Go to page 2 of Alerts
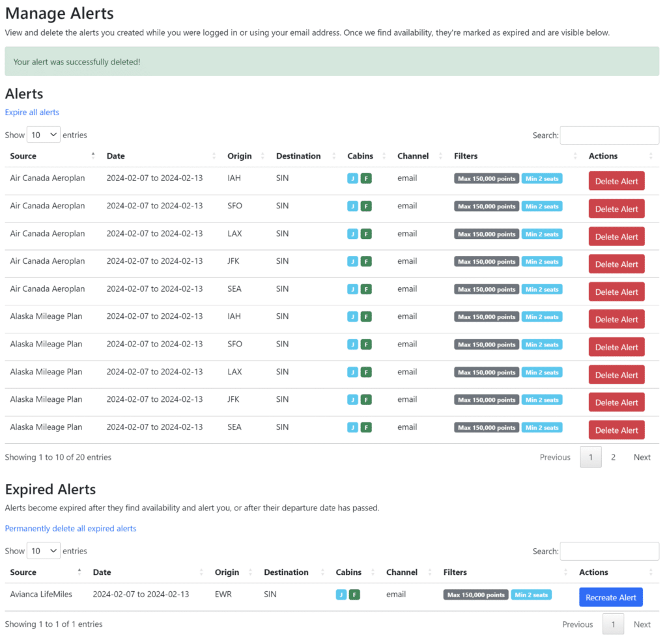The width and height of the screenshot is (667, 644). [613, 457]
